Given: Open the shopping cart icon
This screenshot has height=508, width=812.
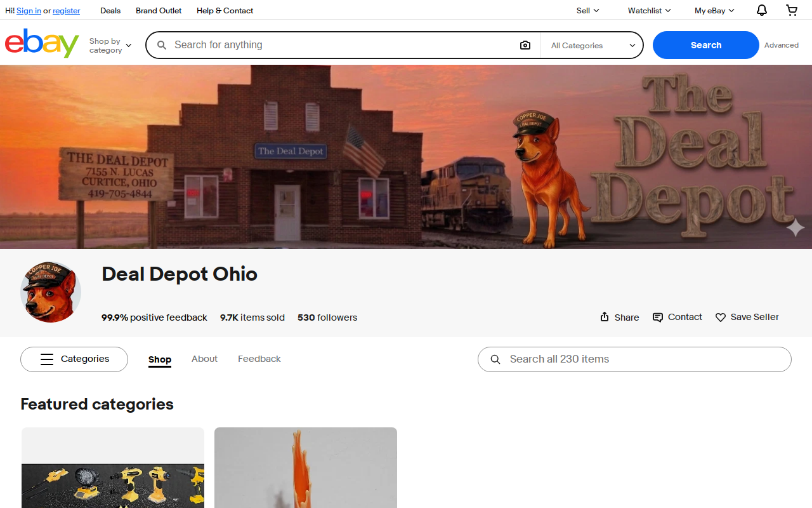Looking at the screenshot, I should (792, 10).
